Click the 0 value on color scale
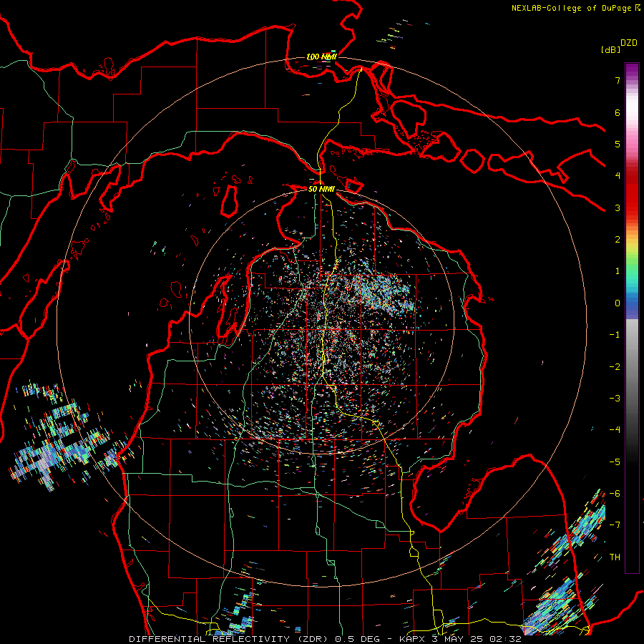644x644 pixels. [x=618, y=303]
